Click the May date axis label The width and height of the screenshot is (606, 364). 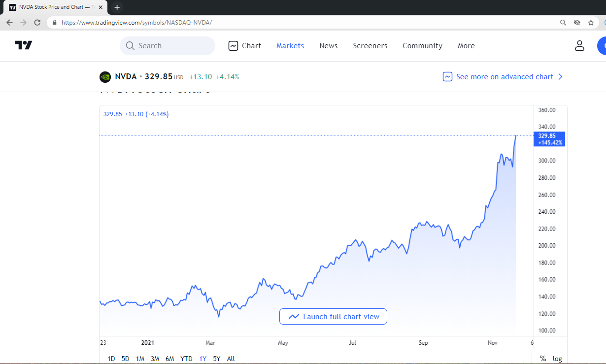283,342
